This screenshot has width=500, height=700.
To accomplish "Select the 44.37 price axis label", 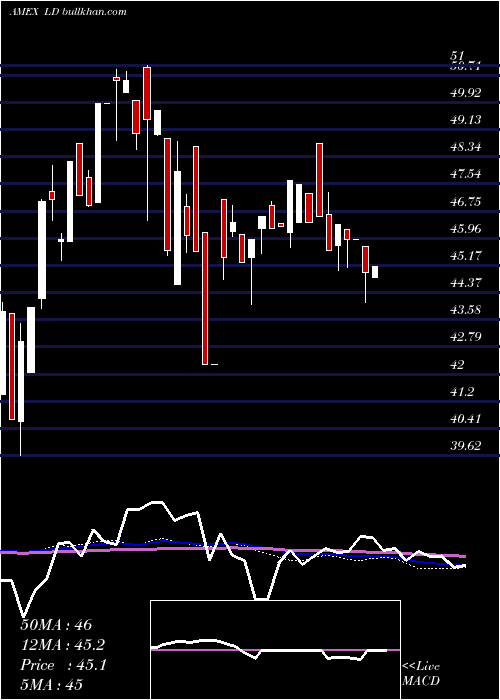I will (x=466, y=282).
